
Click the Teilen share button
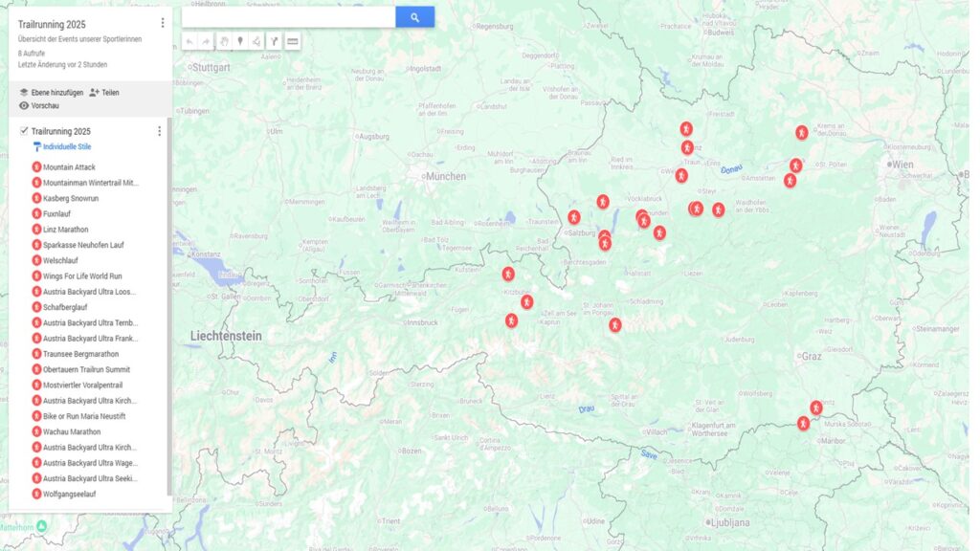(104, 93)
